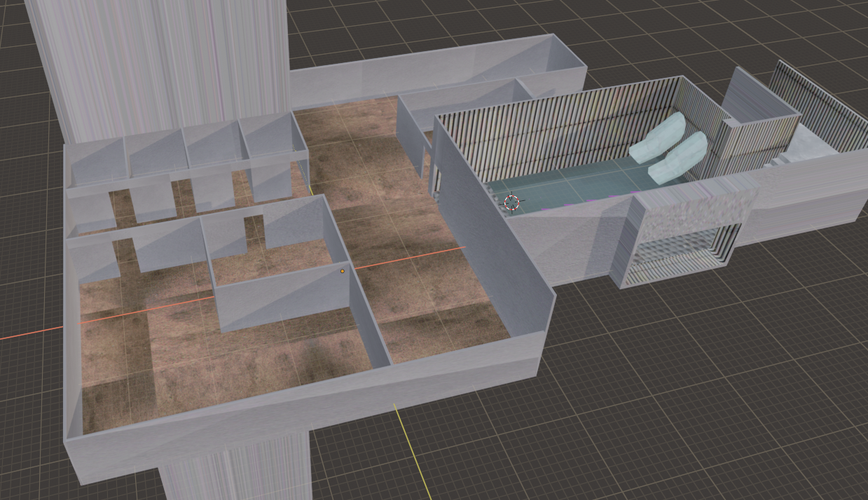Select the teal floor of the striped room
The image size is (868, 500).
[574, 186]
